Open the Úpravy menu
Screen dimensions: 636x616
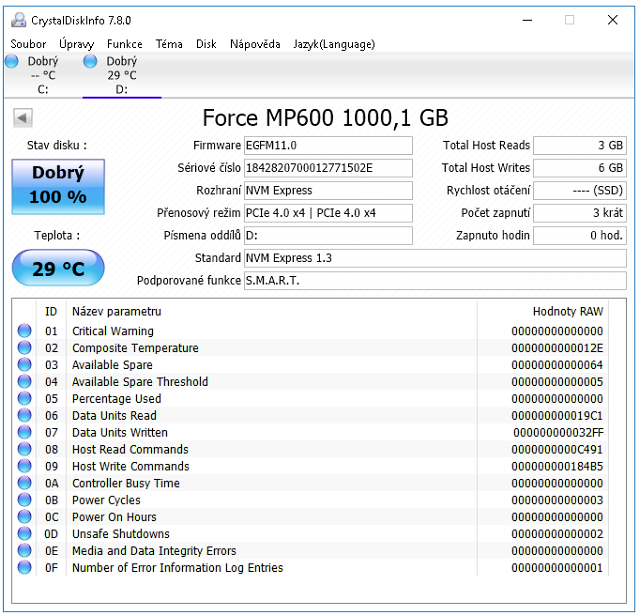tap(76, 44)
